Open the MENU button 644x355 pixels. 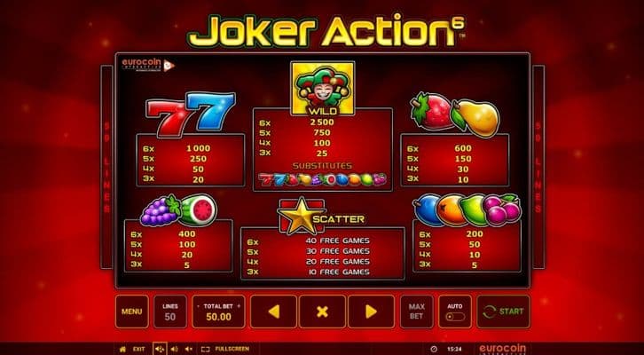[x=132, y=312]
